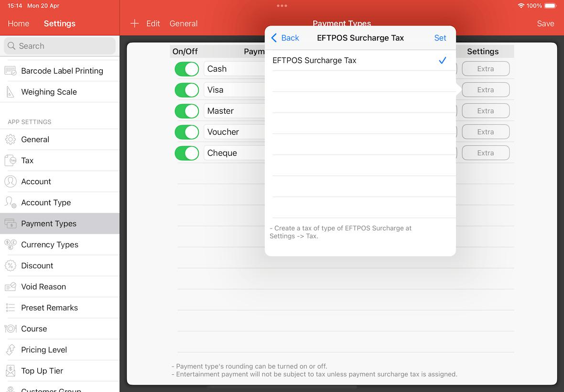The height and width of the screenshot is (392, 564).
Task: Click the Cheque payment name field
Action: (235, 153)
